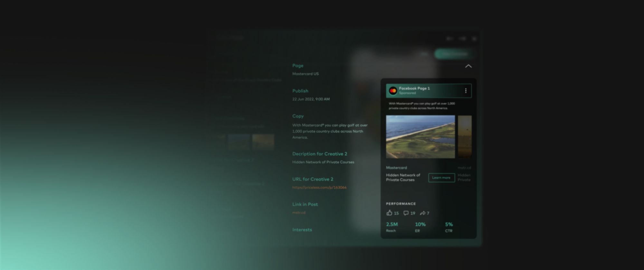Follow the mstr.cd link under Link in Post
This screenshot has width=644, height=270.
click(299, 213)
